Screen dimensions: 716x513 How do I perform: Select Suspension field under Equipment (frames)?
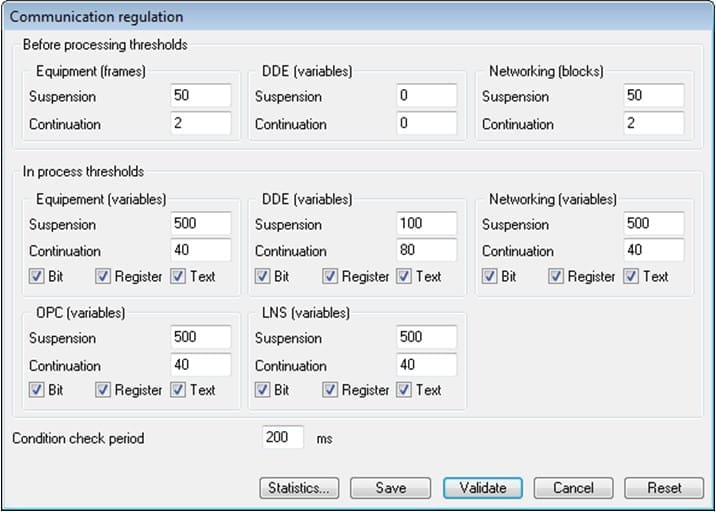click(x=200, y=96)
